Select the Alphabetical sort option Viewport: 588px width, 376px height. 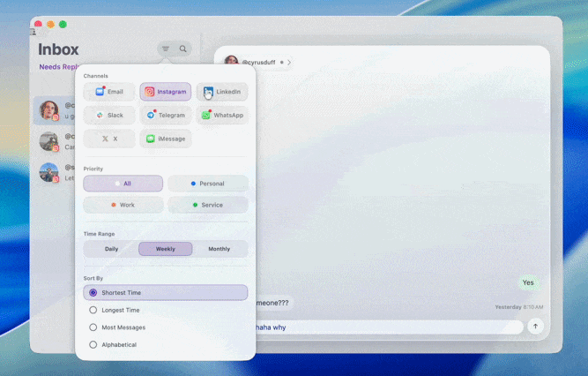point(166,344)
